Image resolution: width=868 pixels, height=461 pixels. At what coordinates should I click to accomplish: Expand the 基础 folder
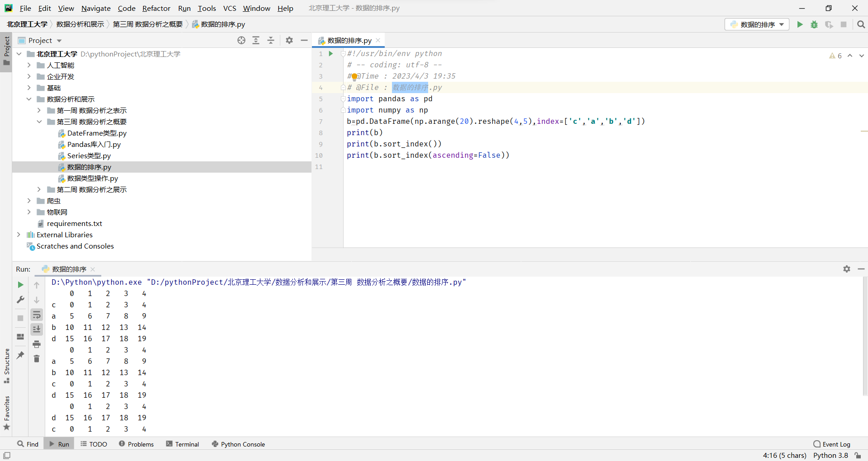(x=29, y=88)
